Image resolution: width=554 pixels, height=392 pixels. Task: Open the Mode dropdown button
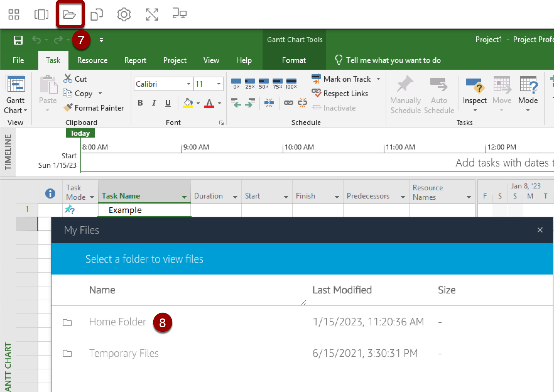coord(528,94)
